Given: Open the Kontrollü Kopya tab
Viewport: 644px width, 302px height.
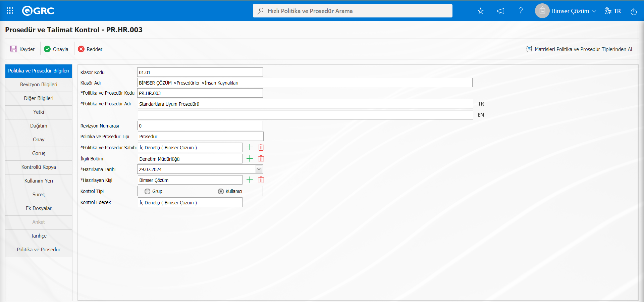Looking at the screenshot, I should tap(39, 167).
